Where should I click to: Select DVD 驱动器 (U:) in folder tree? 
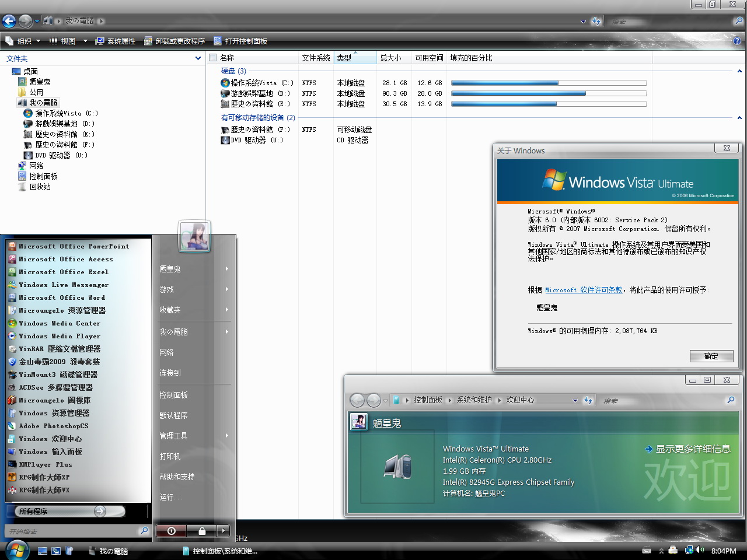coord(61,155)
